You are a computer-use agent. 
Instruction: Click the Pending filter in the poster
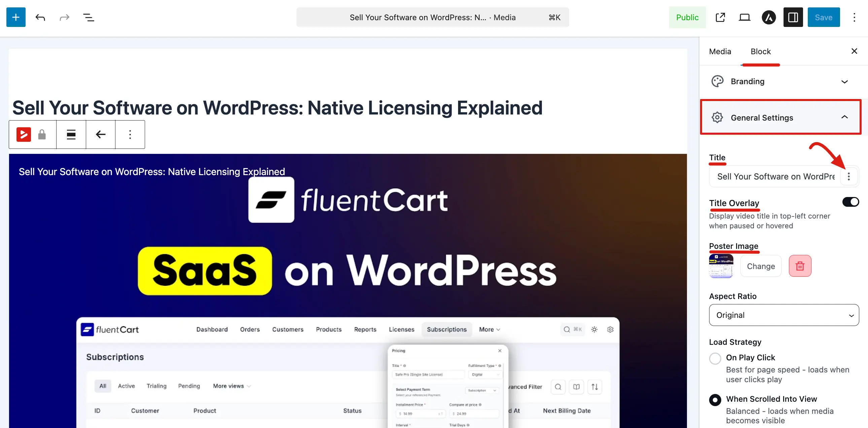click(189, 386)
